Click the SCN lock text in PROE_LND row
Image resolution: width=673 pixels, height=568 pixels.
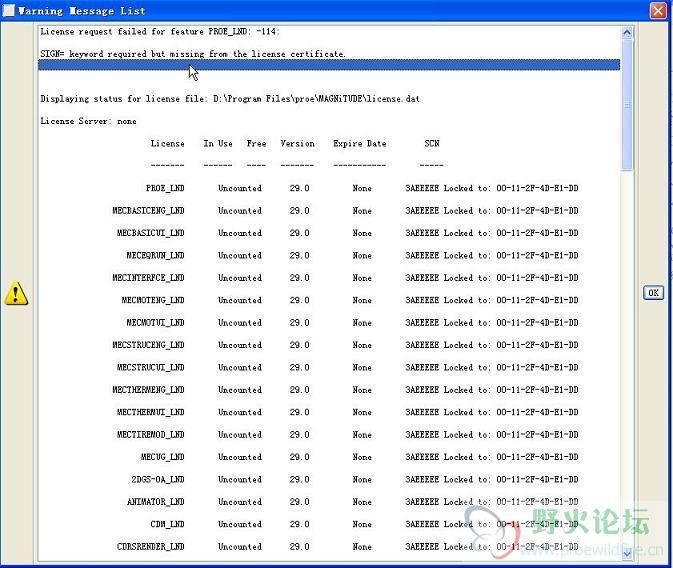tap(491, 188)
